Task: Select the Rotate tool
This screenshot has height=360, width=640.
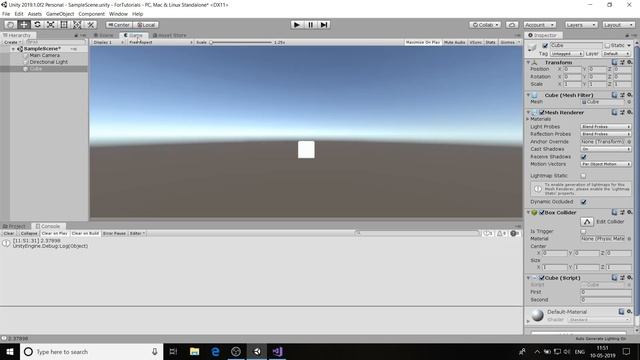Action: coord(37,25)
